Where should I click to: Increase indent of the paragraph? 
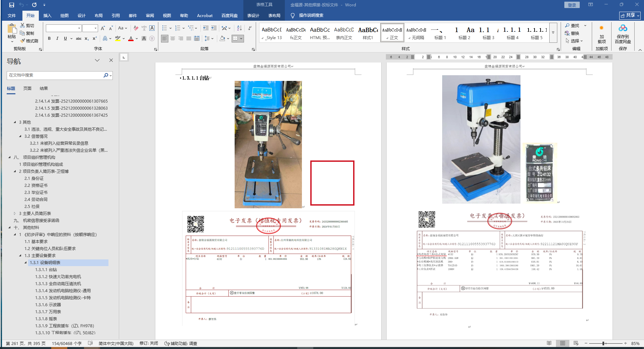214,28
